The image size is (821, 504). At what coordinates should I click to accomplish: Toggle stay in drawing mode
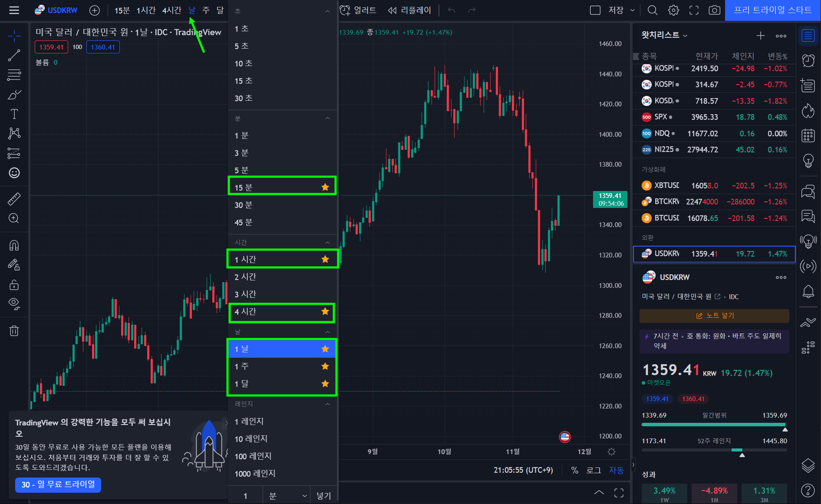14,265
